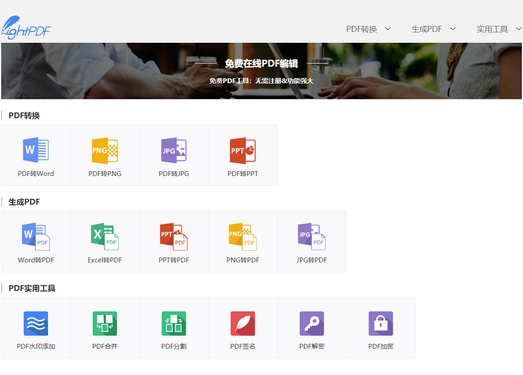This screenshot has width=523, height=375.
Task: Open the 实用工具 navigation menu
Action: pyautogui.click(x=492, y=29)
